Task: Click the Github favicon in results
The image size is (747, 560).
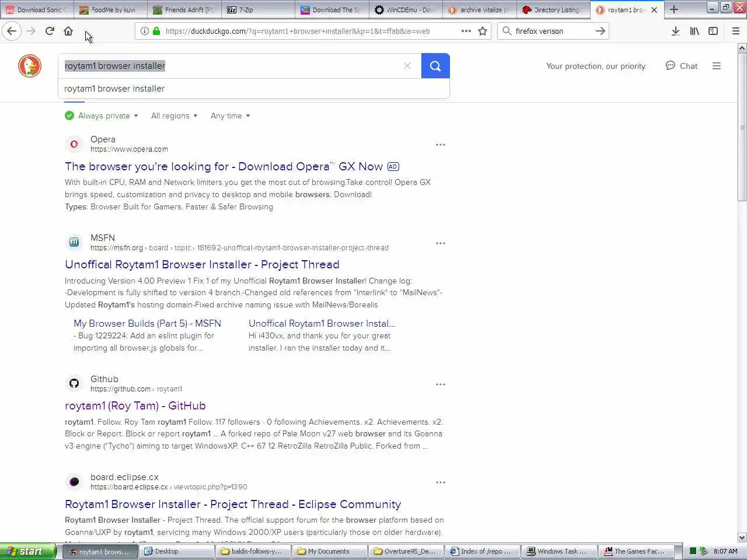Action: (74, 383)
